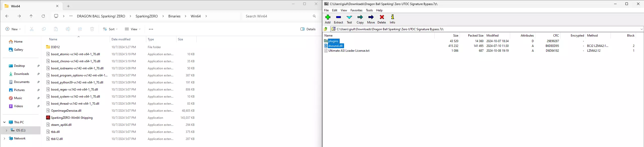The image size is (644, 147).
Task: Open the File menu in 7-Zip
Action: pyautogui.click(x=326, y=10)
